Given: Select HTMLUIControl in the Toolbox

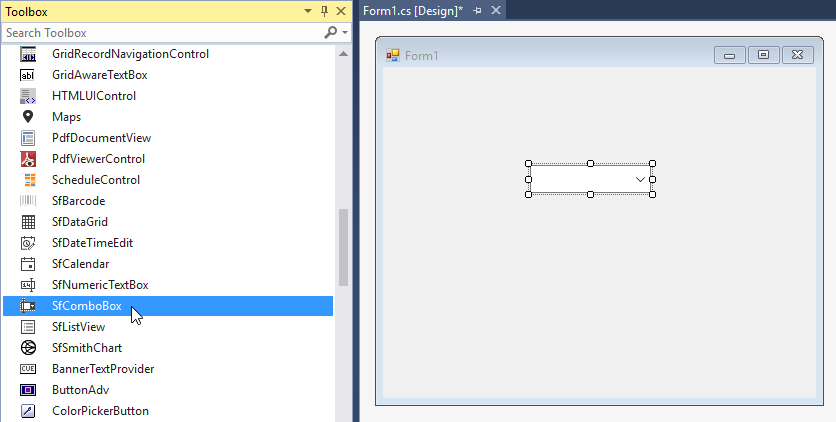Looking at the screenshot, I should 94,96.
